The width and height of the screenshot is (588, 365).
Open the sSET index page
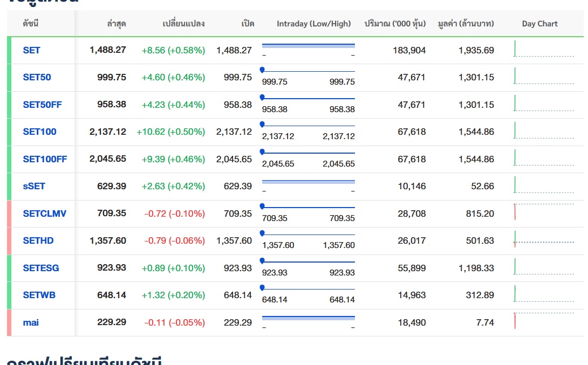34,186
